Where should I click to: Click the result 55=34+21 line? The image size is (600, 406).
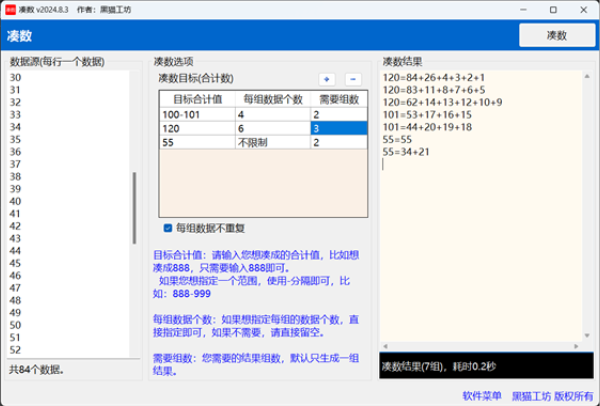[406, 152]
